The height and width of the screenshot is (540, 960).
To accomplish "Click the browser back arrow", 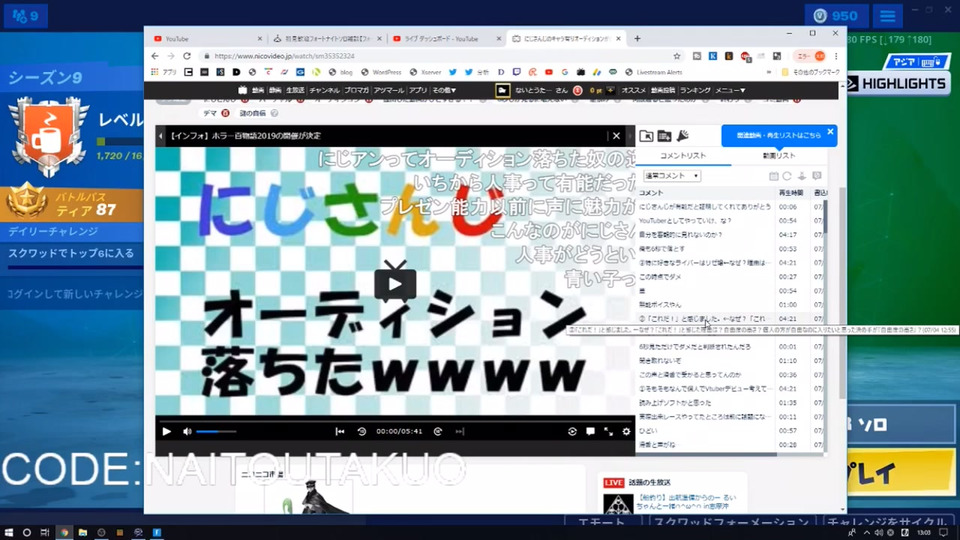I will pyautogui.click(x=155, y=56).
